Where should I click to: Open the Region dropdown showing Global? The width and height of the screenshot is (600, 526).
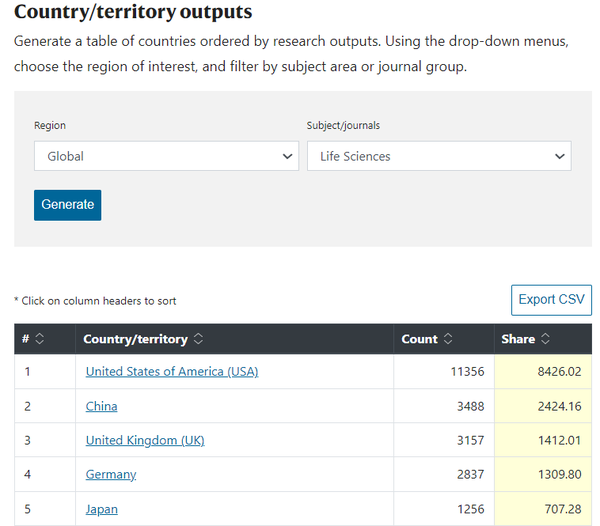166,156
